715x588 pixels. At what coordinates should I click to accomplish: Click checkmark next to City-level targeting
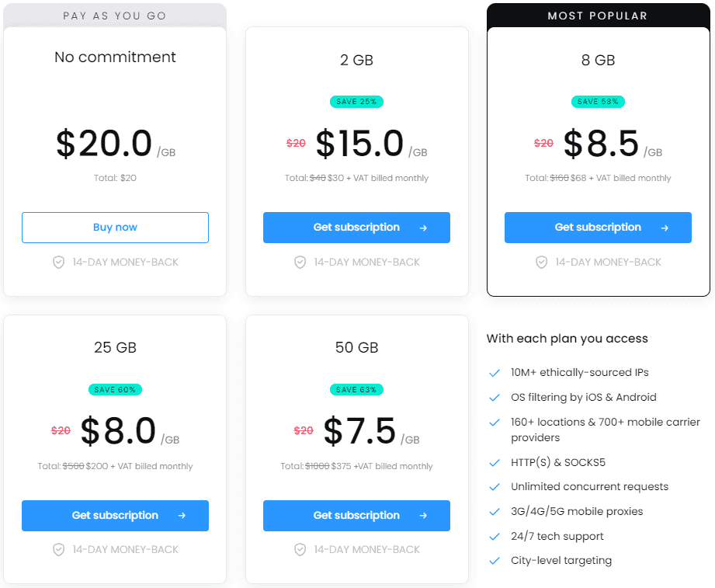(495, 561)
